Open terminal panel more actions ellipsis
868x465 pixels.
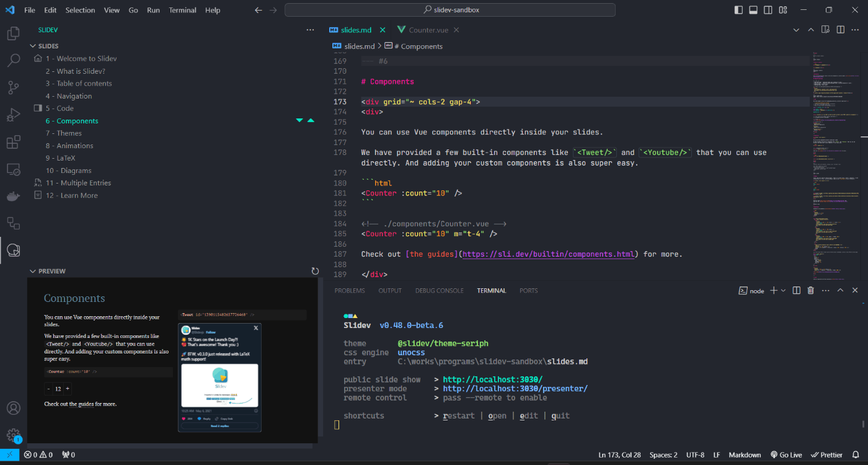[825, 290]
